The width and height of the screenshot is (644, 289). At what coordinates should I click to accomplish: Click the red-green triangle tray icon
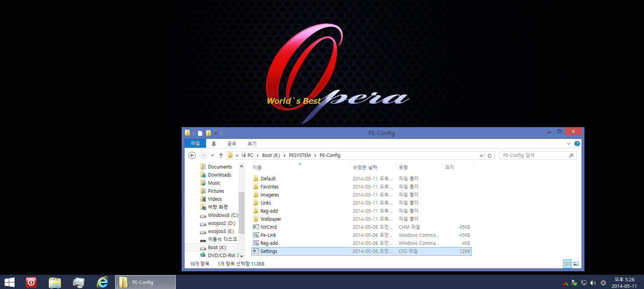(x=565, y=283)
